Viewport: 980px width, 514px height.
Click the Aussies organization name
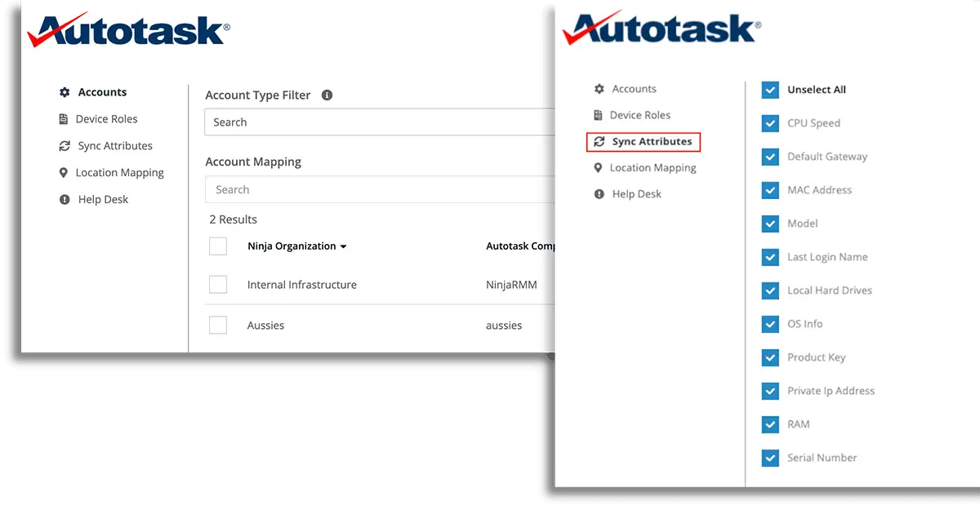pos(266,325)
